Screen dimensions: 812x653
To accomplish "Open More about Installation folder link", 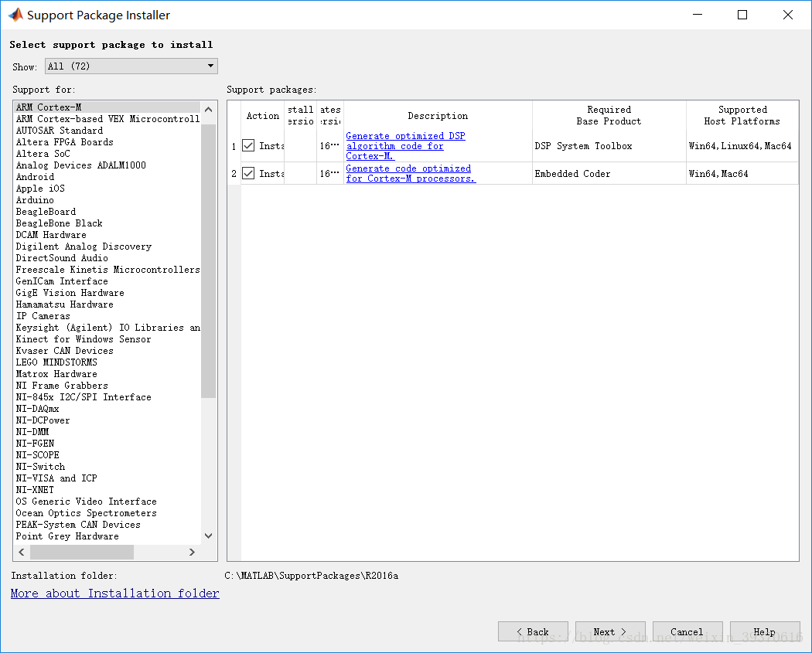I will click(115, 593).
